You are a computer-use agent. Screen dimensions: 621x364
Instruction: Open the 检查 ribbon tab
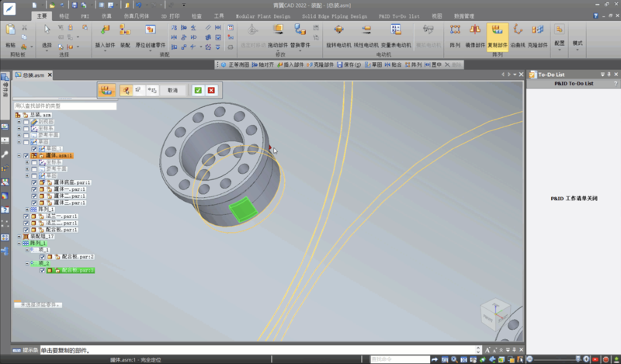click(196, 15)
